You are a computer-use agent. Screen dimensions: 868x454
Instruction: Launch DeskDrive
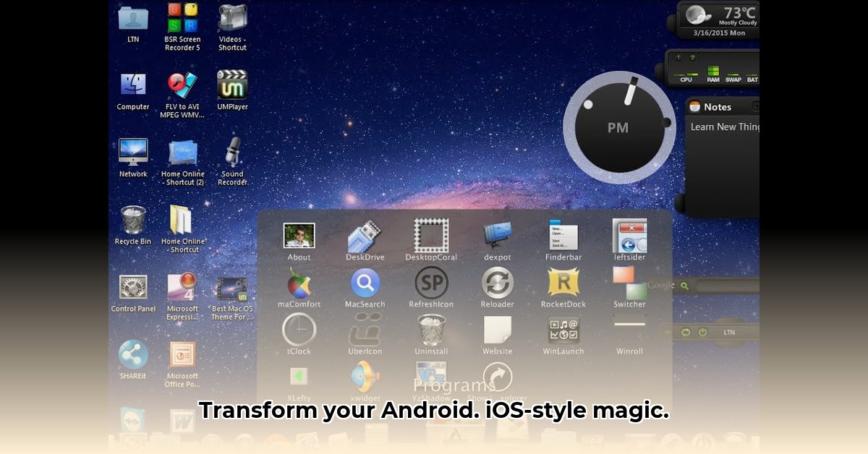(x=365, y=235)
